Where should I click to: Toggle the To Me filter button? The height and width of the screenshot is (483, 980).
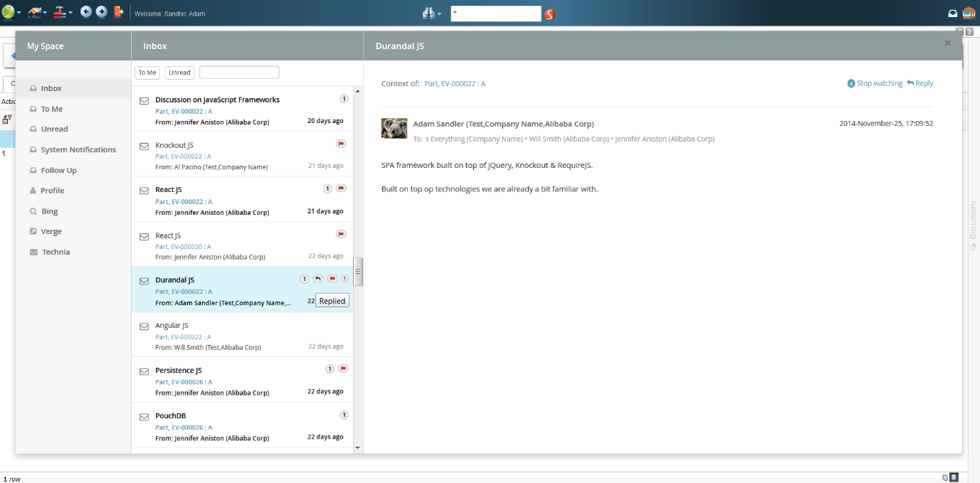pos(147,73)
